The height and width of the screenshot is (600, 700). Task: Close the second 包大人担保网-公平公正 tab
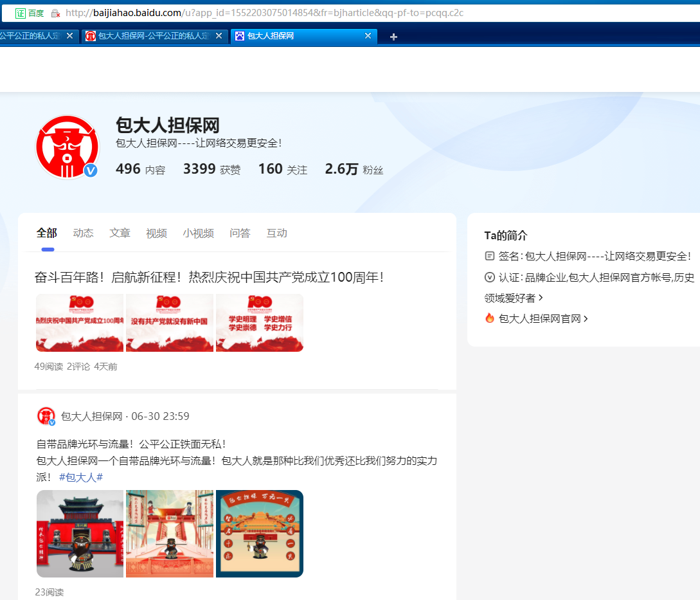(219, 36)
